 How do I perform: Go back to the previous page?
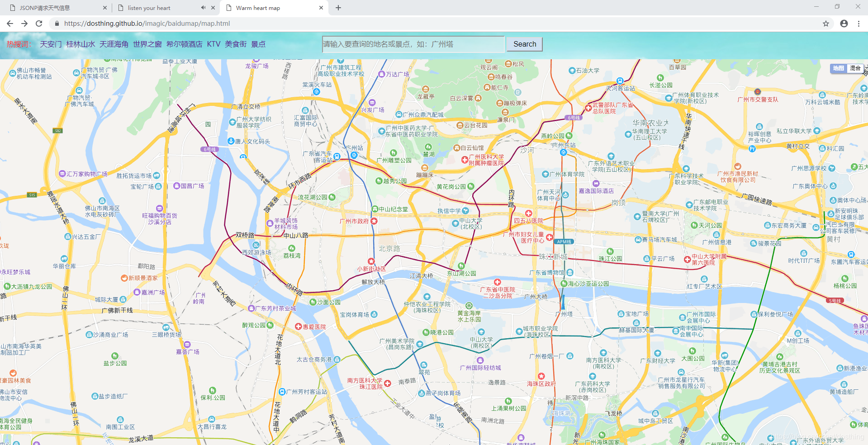pyautogui.click(x=10, y=24)
